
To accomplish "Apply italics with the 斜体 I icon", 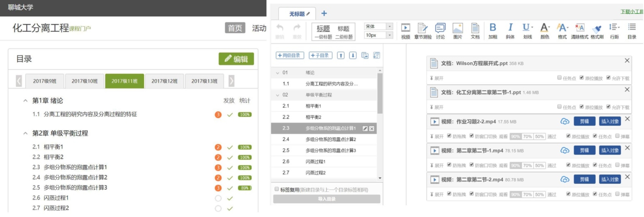I will [x=510, y=27].
